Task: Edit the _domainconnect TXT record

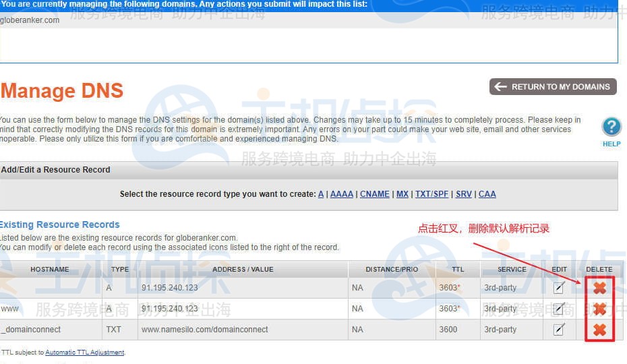Action: click(559, 329)
